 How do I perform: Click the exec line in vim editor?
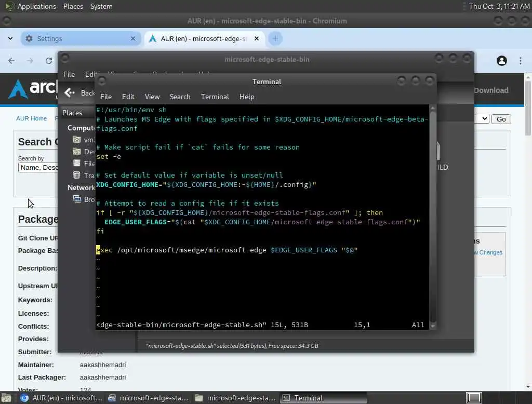(227, 250)
